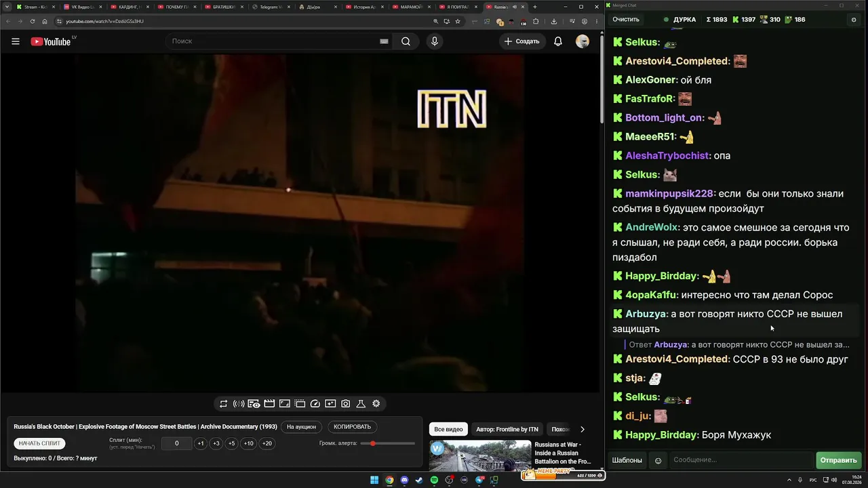
Task: Open Spotify from the taskbar
Action: coord(435,481)
